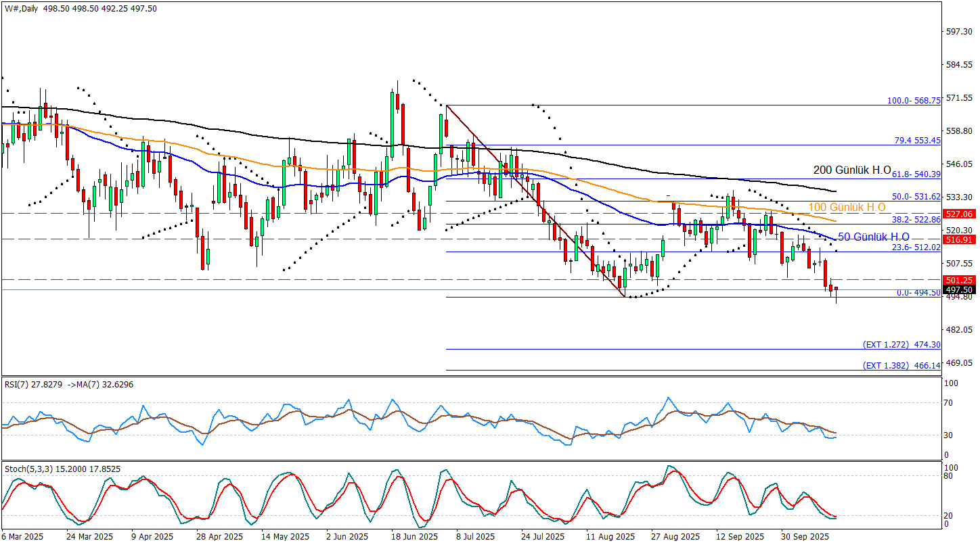Click the 79.4 553.45 Fibonacci label

pos(917,141)
